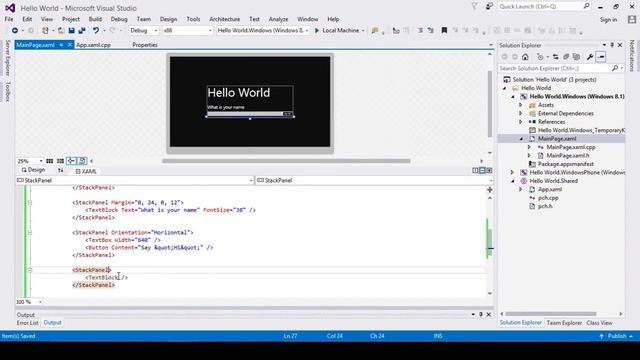
Task: Click the notifications filter funnel icon
Action: point(474,6)
